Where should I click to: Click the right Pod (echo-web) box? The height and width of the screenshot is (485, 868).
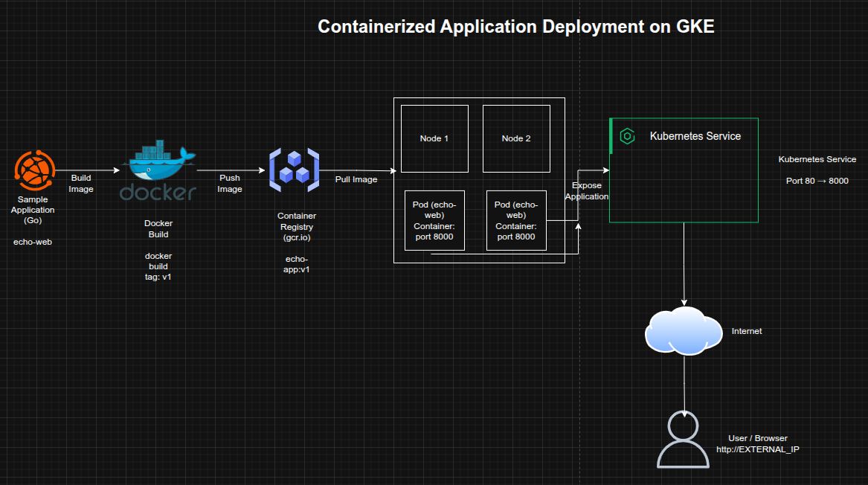pos(515,220)
